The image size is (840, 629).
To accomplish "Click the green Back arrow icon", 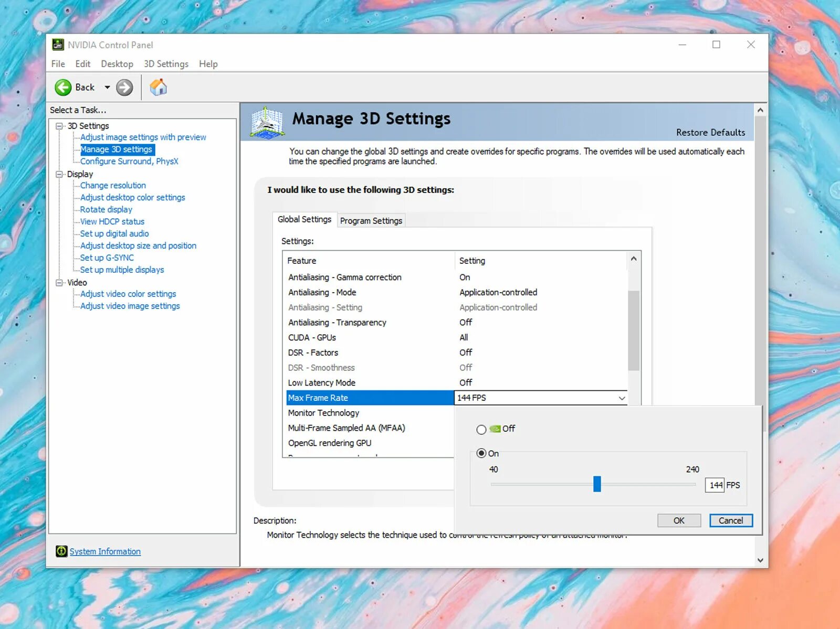I will [x=63, y=87].
